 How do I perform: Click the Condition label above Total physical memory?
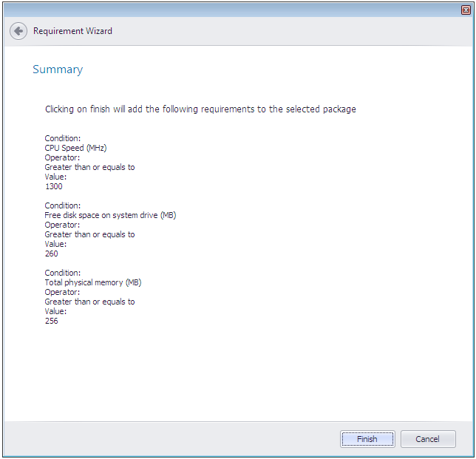(x=63, y=273)
